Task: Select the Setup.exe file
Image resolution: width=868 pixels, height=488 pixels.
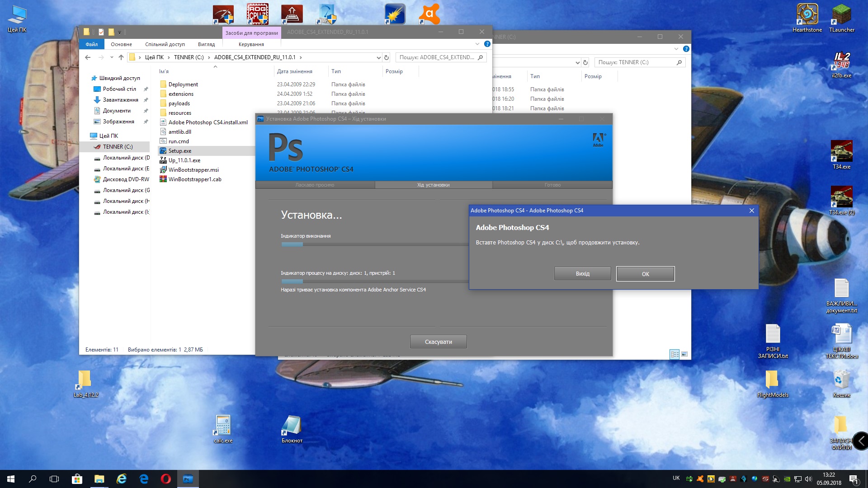Action: (180, 151)
